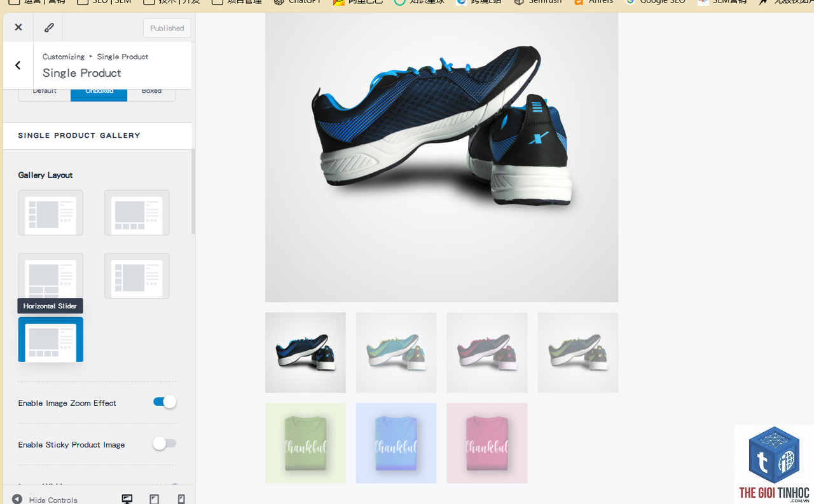Click the Single Product breadcrumb text
The height and width of the screenshot is (504, 814).
123,57
